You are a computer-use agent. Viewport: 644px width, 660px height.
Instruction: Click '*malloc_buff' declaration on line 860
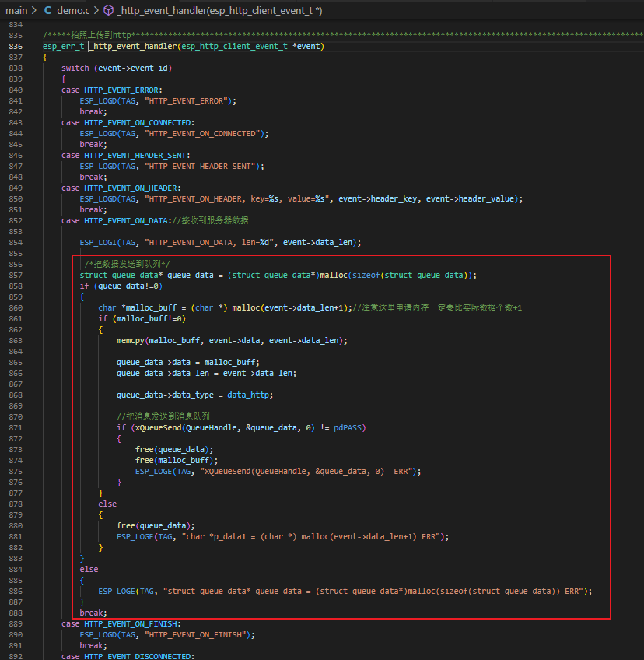click(149, 307)
